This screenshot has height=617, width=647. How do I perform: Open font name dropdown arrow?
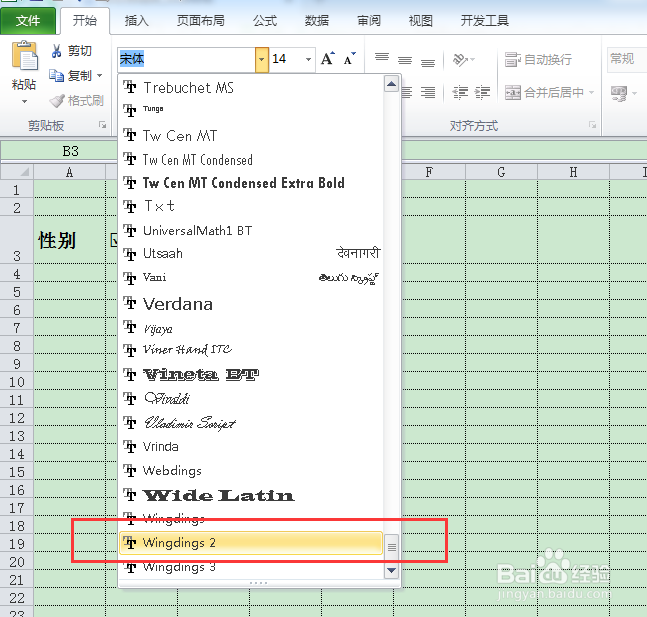(x=262, y=59)
